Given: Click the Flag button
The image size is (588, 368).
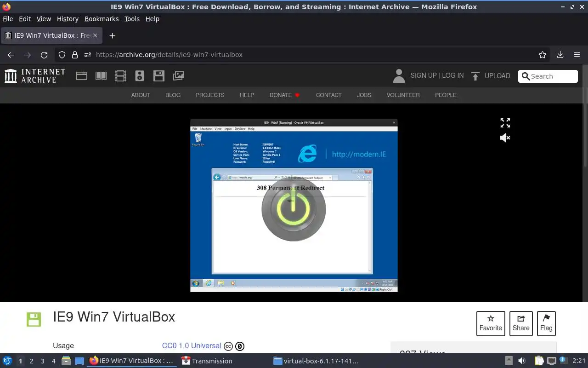Looking at the screenshot, I should tap(546, 323).
